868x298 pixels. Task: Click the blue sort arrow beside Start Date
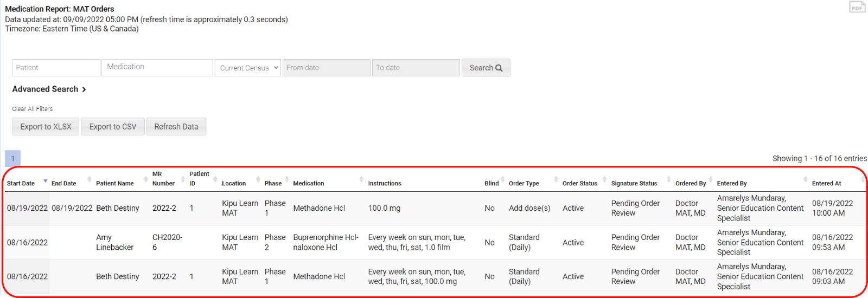tap(46, 181)
